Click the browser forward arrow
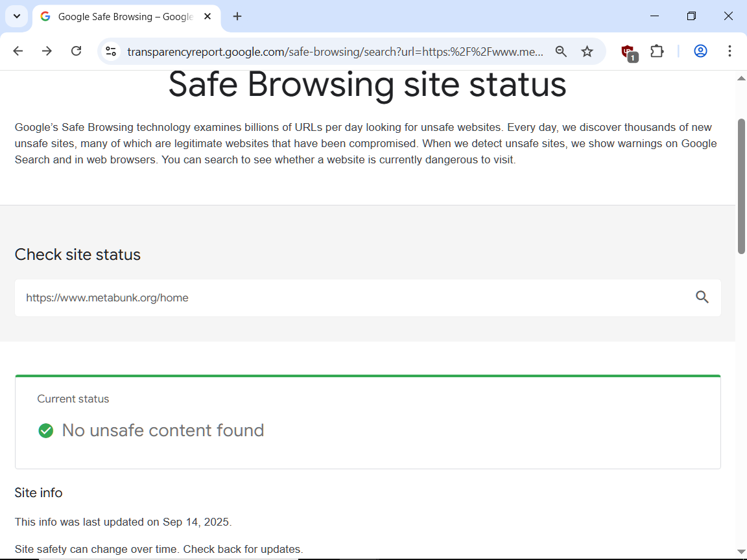Image resolution: width=747 pixels, height=560 pixels. point(47,51)
